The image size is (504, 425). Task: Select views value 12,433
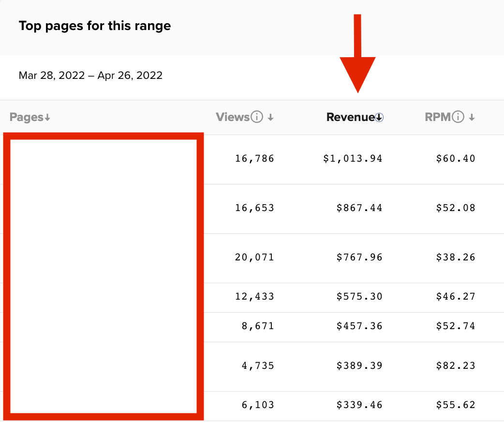(254, 296)
